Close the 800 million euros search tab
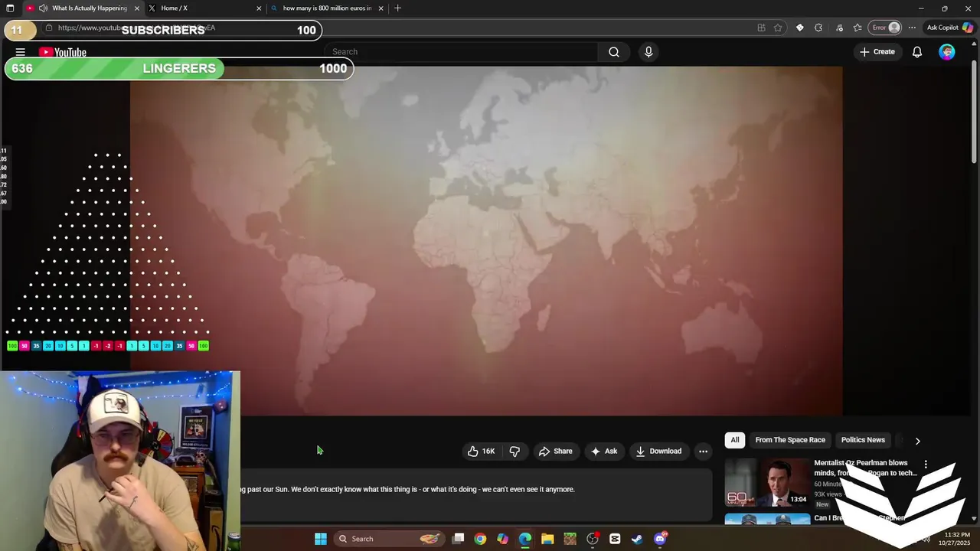 point(381,8)
